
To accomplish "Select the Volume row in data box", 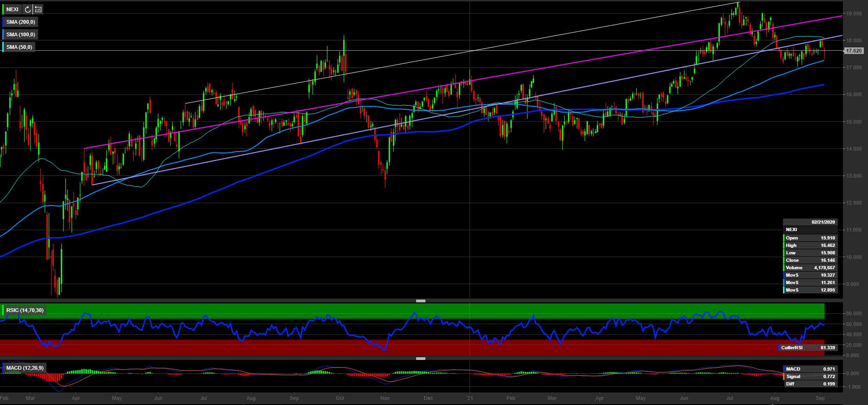I will [x=810, y=268].
